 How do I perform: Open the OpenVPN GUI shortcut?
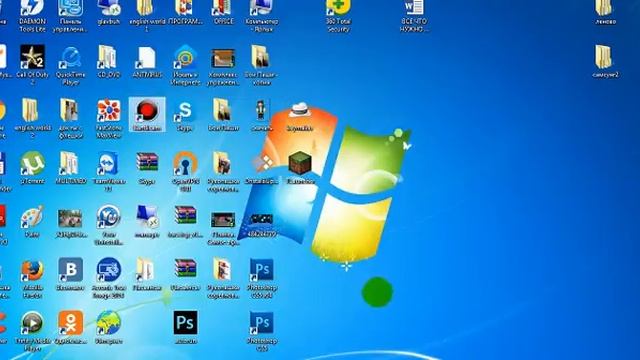[x=185, y=171]
